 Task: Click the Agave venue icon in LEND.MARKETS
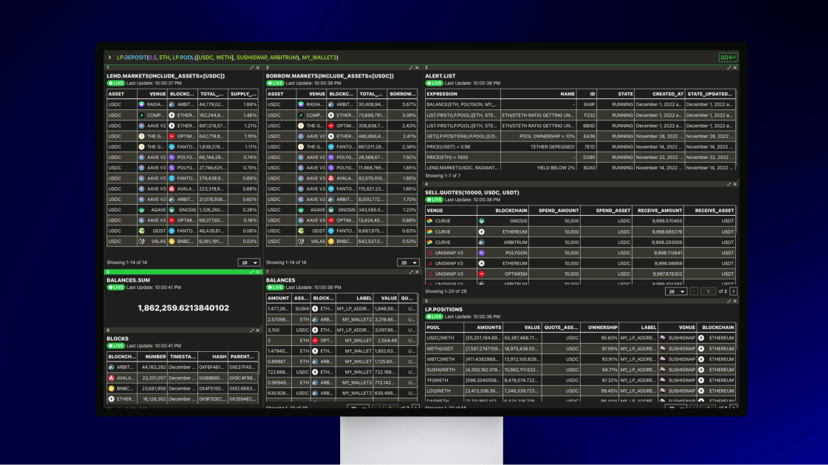coord(142,210)
